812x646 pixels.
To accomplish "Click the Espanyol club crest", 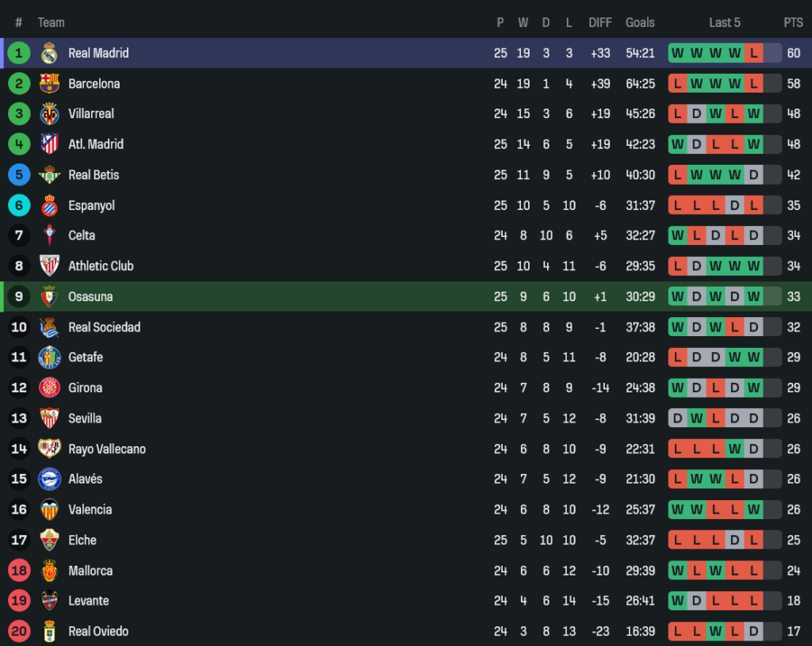I will [x=49, y=205].
